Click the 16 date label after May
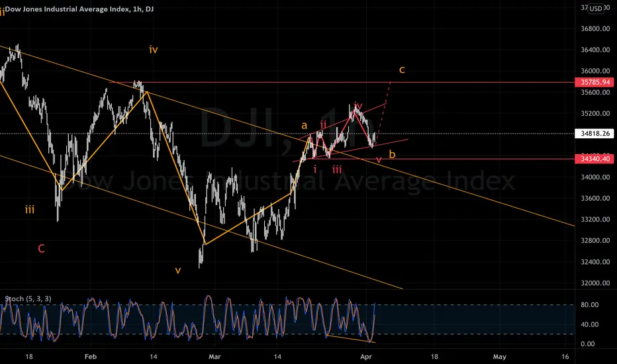 coord(565,357)
